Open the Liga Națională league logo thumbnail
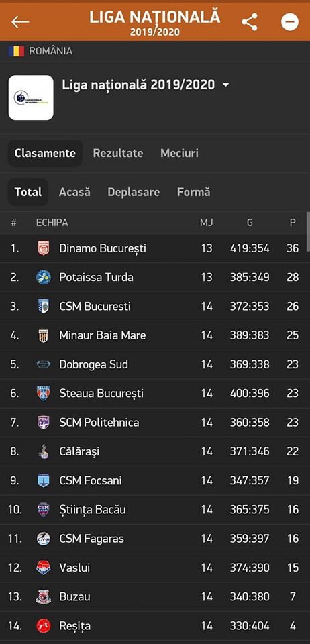The height and width of the screenshot is (644, 310). pos(32,98)
